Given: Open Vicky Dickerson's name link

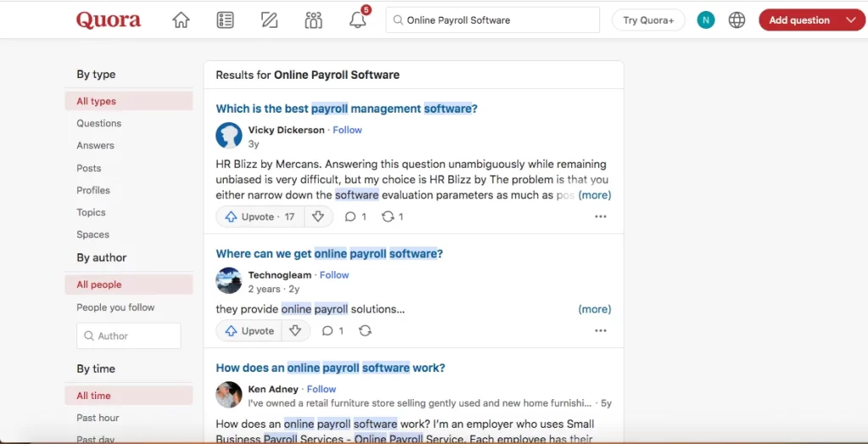Looking at the screenshot, I should point(287,130).
